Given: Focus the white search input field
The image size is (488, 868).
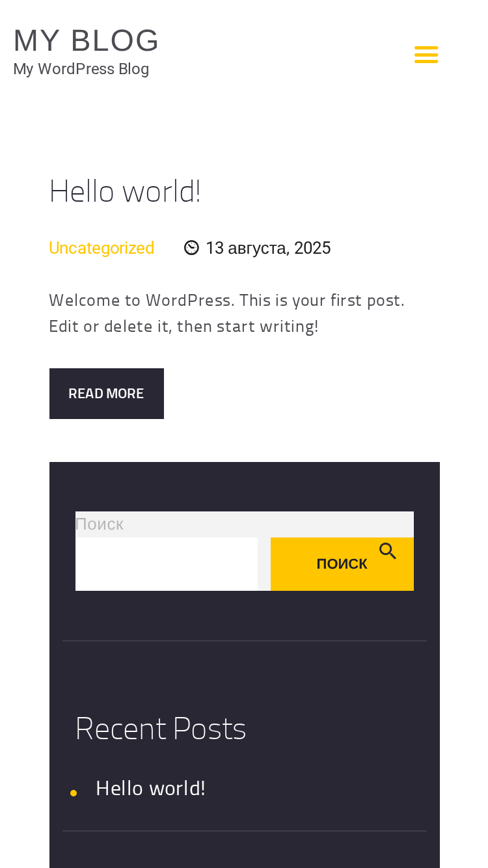Looking at the screenshot, I should click(167, 564).
